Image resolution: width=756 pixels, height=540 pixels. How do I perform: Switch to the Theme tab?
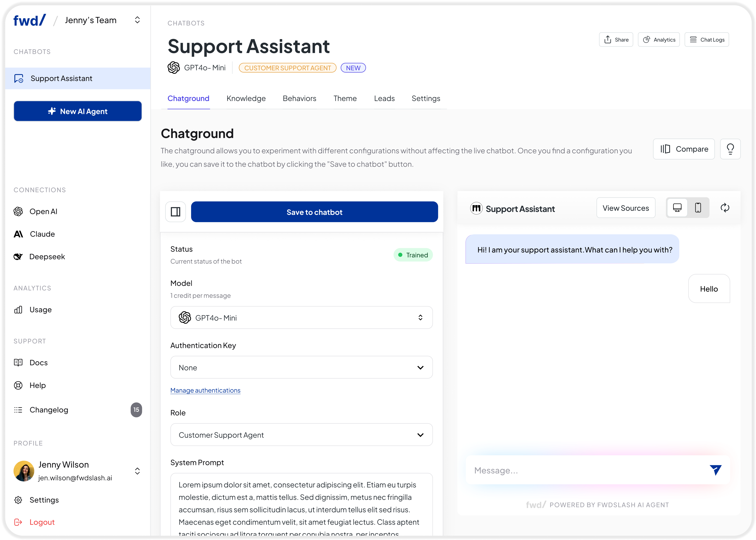(x=345, y=98)
